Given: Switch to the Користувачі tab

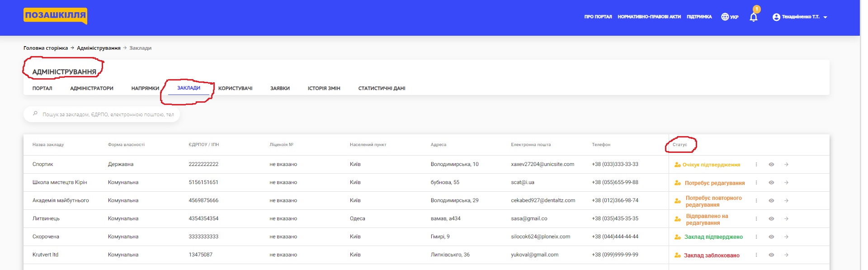Looking at the screenshot, I should [235, 89].
